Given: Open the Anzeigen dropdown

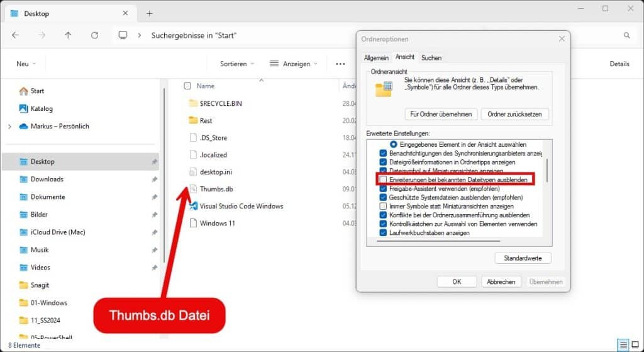Looking at the screenshot, I should click(293, 64).
